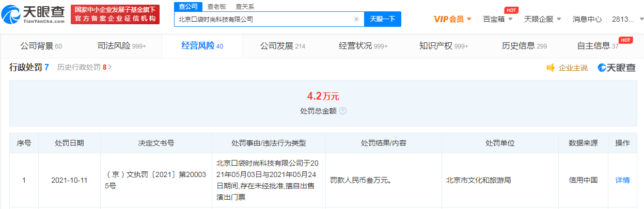Expand 历史行政处罚 chevron
The image size is (644, 209).
pos(109,67)
